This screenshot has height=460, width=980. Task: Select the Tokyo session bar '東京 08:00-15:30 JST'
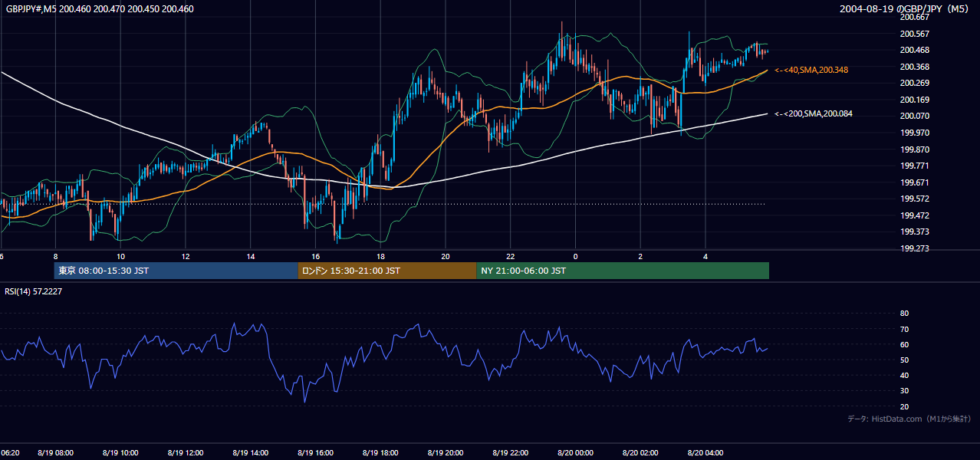[x=176, y=271]
